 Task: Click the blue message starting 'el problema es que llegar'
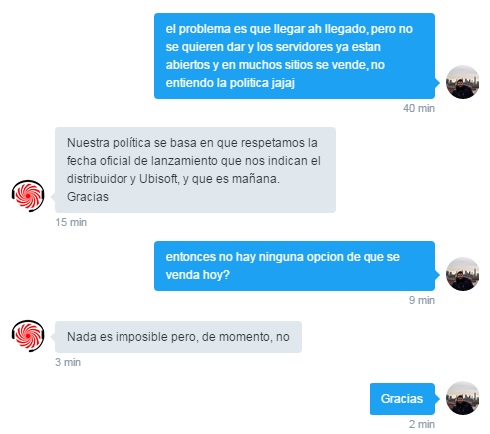294,56
